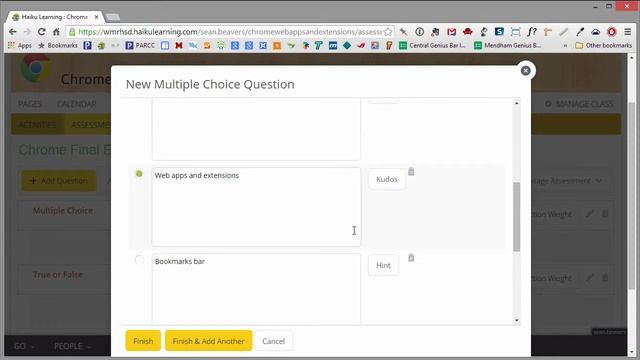Click the circled info extension icon
This screenshot has width=640, height=360.
coord(420,31)
